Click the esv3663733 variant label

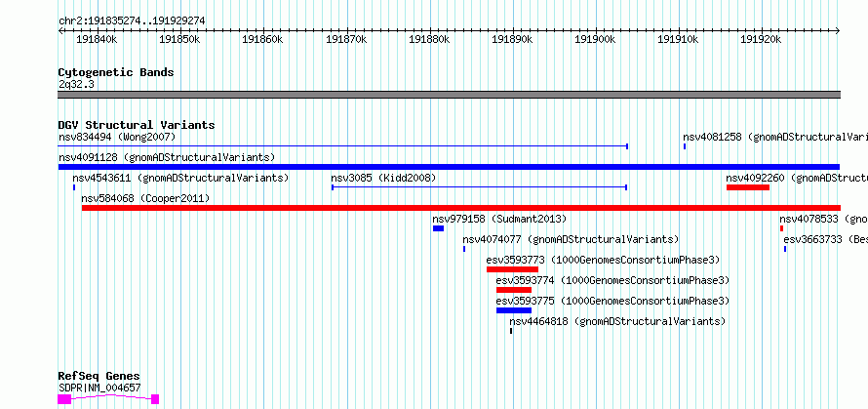pos(825,239)
